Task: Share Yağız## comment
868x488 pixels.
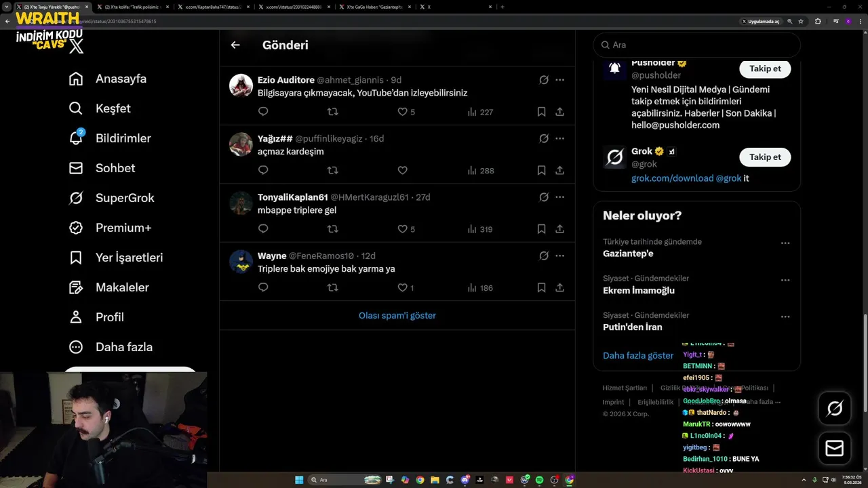Action: coord(559,171)
